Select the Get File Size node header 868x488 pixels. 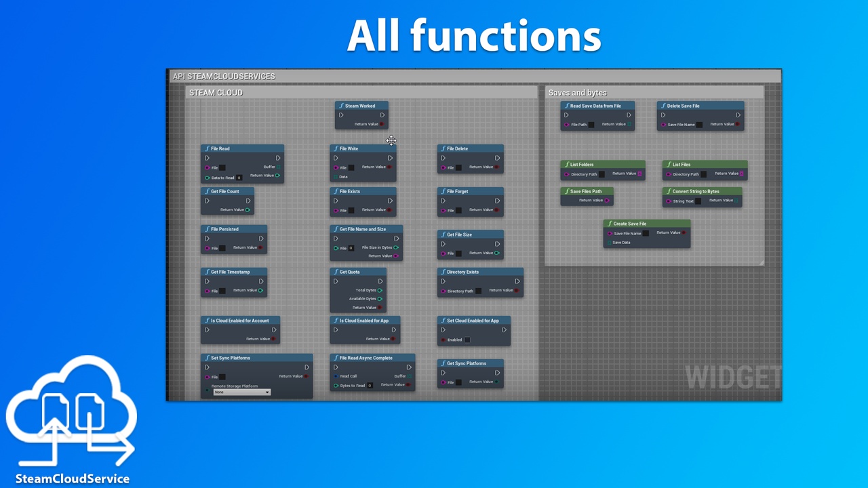(x=471, y=235)
